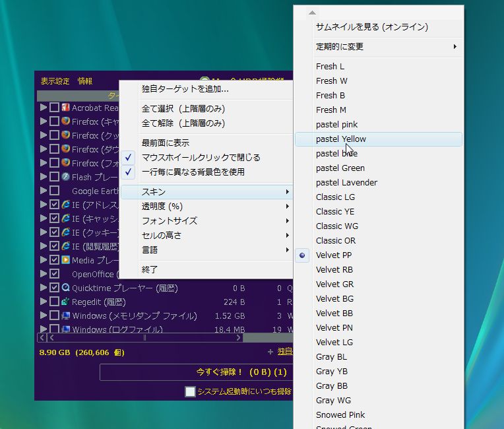Click the IE (閲覧履歴) row icon
The width and height of the screenshot is (504, 429).
[65, 246]
